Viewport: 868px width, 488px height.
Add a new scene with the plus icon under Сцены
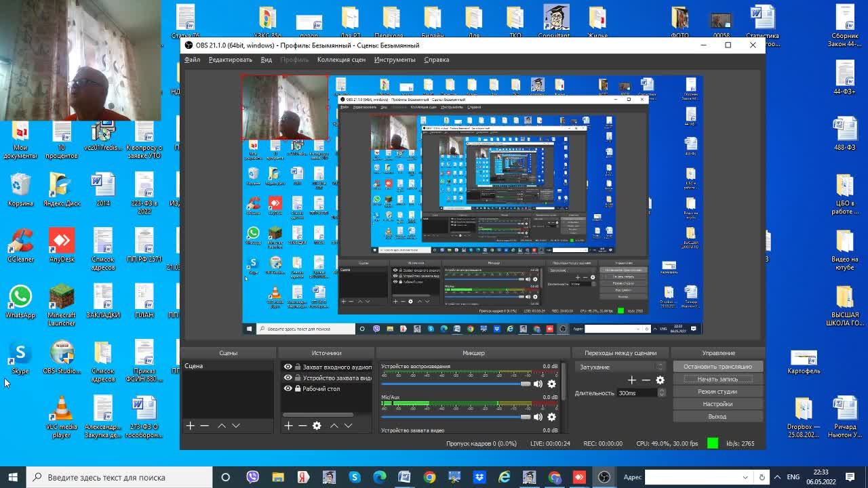click(191, 426)
